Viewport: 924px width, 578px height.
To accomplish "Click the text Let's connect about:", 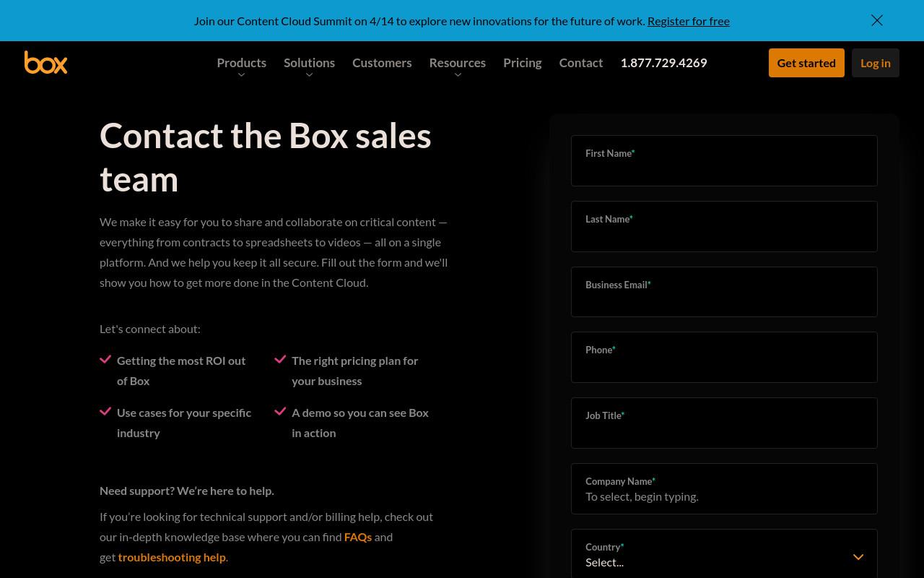I will (x=150, y=329).
